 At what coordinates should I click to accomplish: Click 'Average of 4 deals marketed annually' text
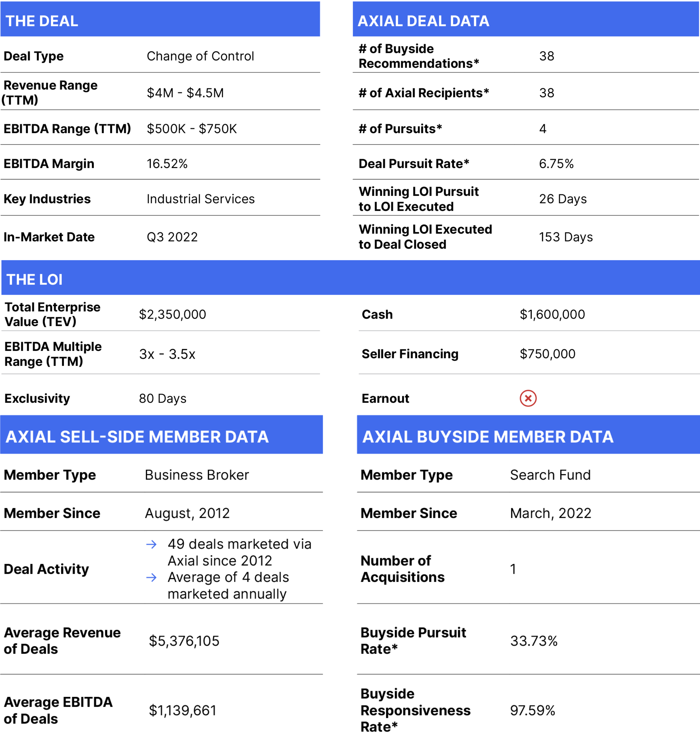[x=228, y=586]
